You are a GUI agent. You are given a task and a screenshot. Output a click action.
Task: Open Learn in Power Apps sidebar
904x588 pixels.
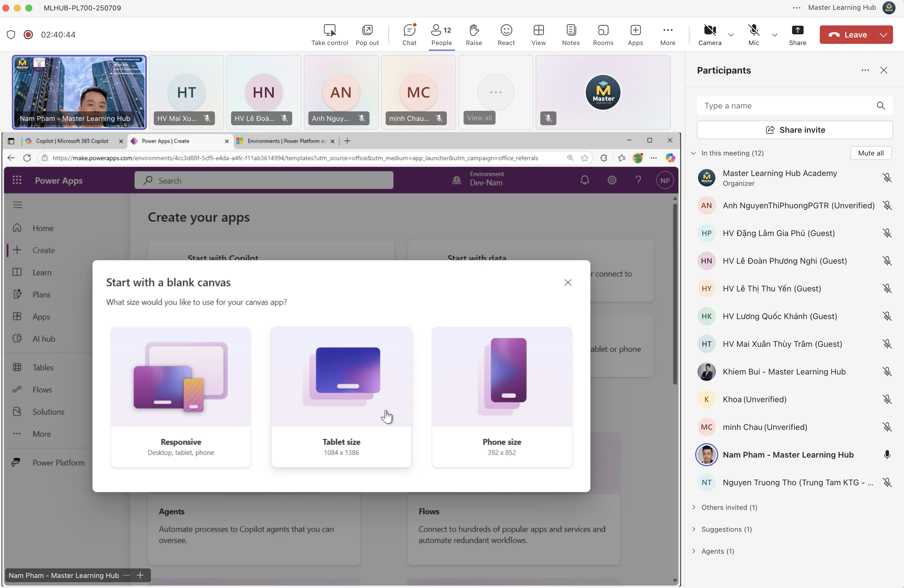(x=42, y=272)
